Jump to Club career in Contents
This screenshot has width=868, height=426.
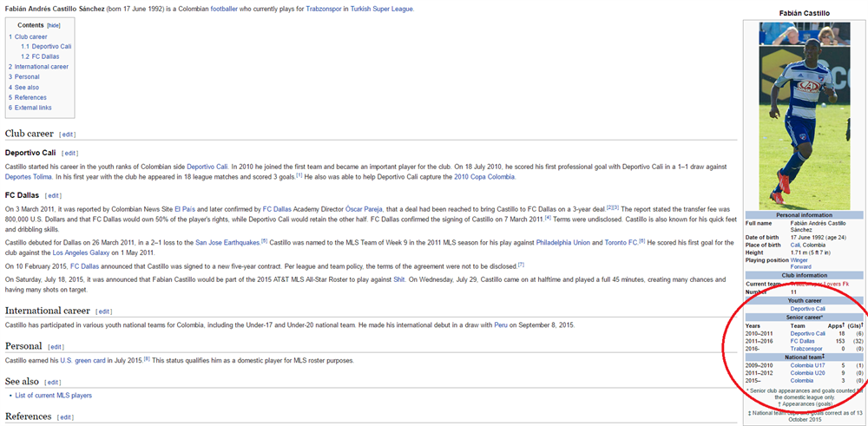[x=30, y=36]
